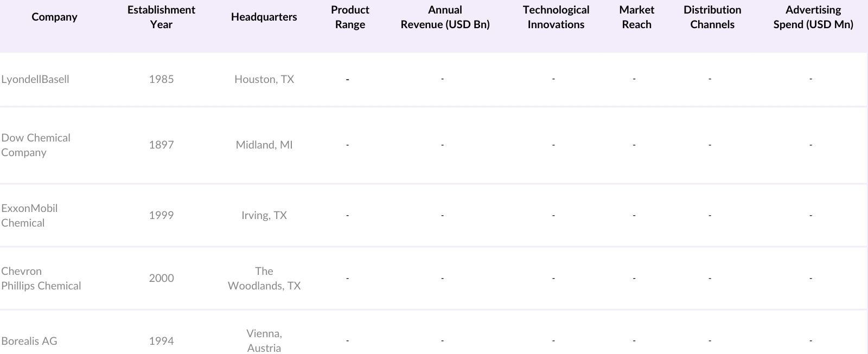Screen dimensions: 868x354
Task: Click the Company column header
Action: [54, 17]
